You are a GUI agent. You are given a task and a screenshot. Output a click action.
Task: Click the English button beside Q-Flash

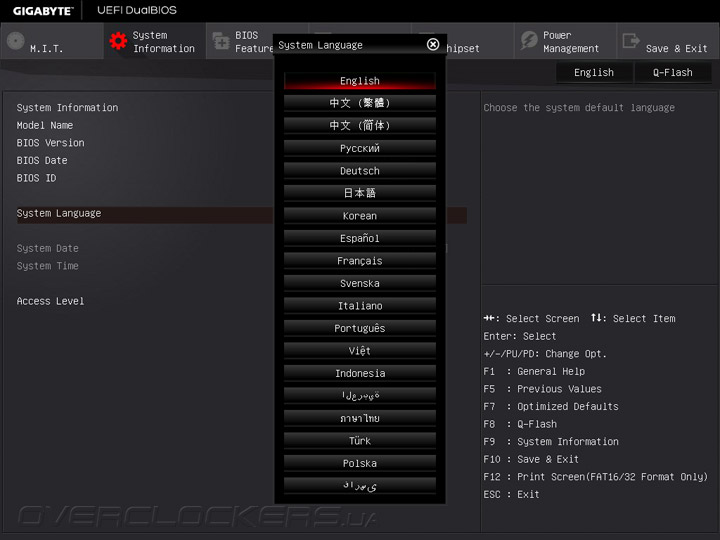tap(594, 73)
